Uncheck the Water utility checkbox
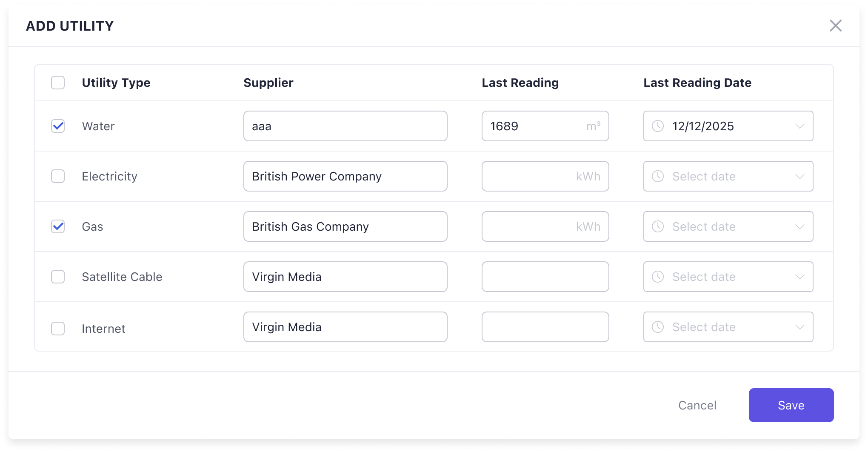 coord(58,126)
